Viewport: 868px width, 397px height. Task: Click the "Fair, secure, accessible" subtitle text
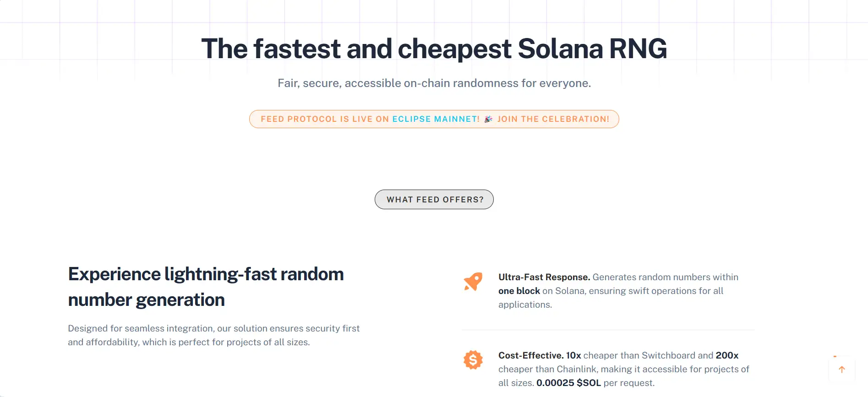[434, 83]
